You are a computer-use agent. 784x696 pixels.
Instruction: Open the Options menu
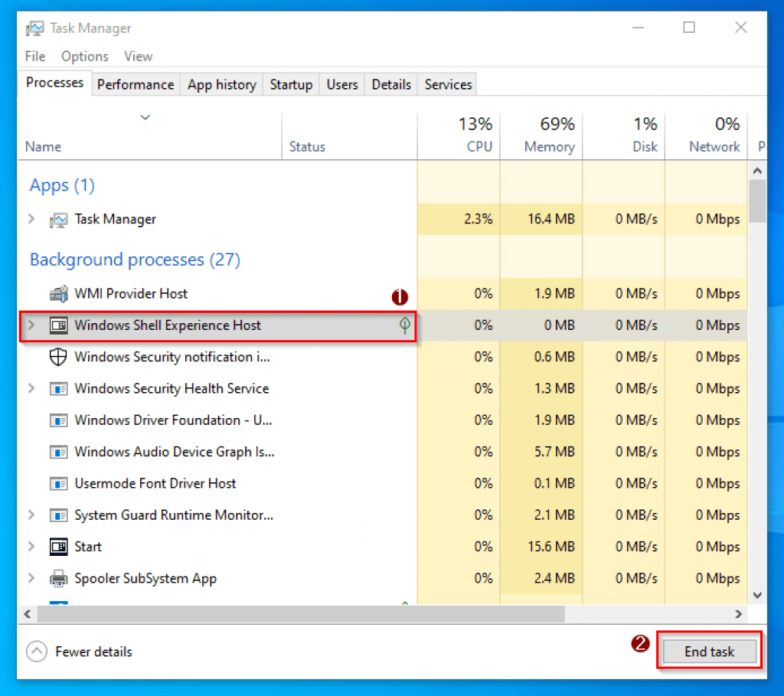pos(84,57)
